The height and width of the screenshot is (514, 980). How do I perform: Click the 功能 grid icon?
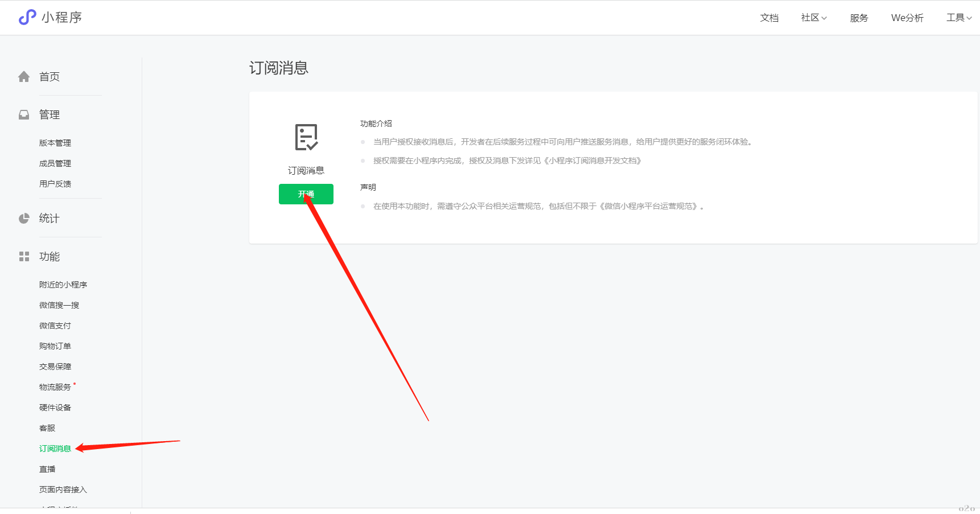coord(24,257)
